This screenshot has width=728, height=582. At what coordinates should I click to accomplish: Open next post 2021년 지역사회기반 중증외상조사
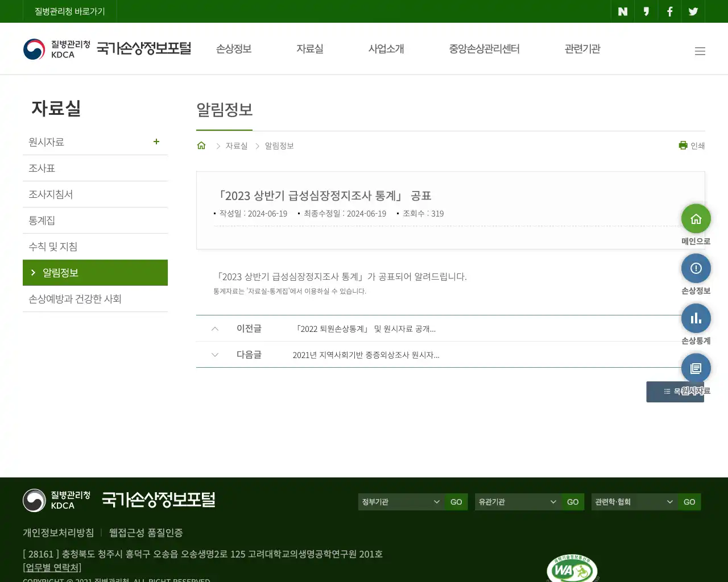pyautogui.click(x=366, y=355)
